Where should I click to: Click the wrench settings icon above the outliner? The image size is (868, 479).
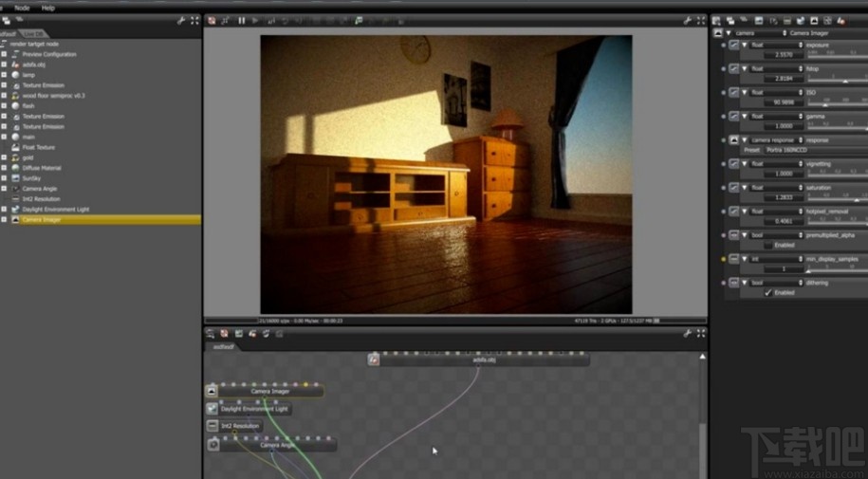(x=181, y=20)
